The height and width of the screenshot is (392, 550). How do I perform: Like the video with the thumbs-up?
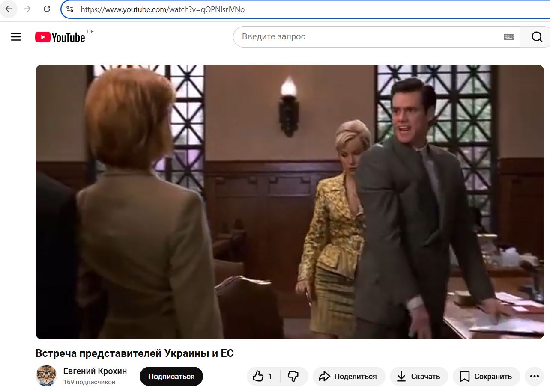(x=259, y=376)
